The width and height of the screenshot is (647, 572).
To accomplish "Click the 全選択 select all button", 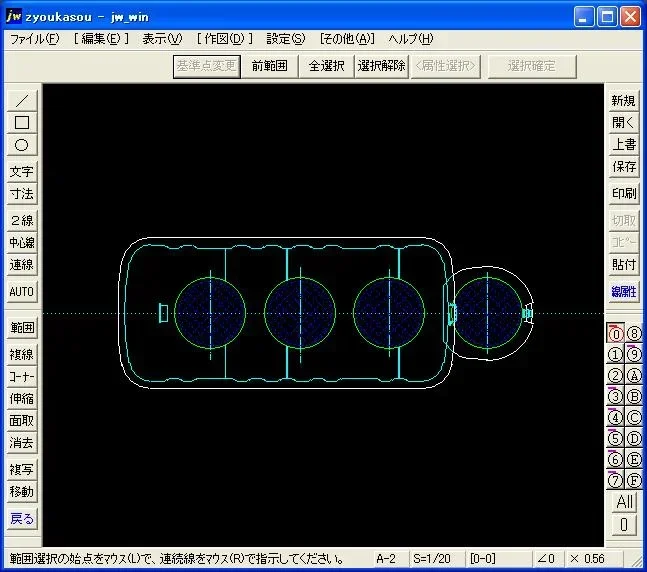I will 326,66.
